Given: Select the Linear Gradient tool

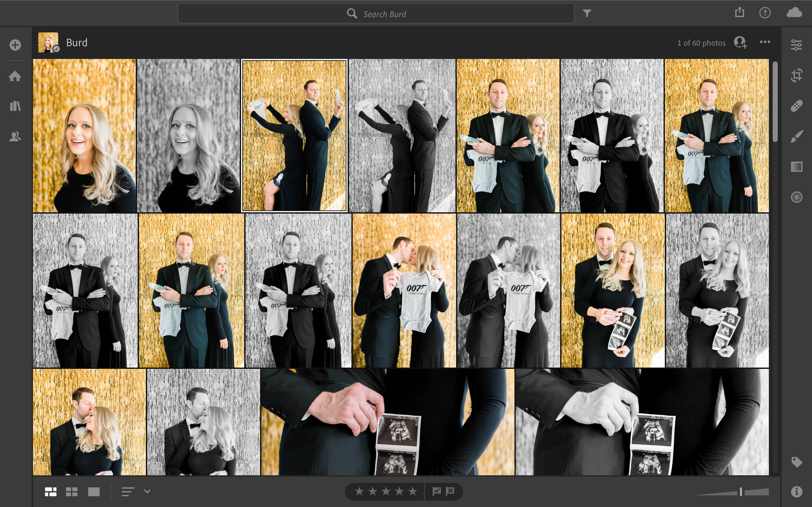Looking at the screenshot, I should (796, 167).
